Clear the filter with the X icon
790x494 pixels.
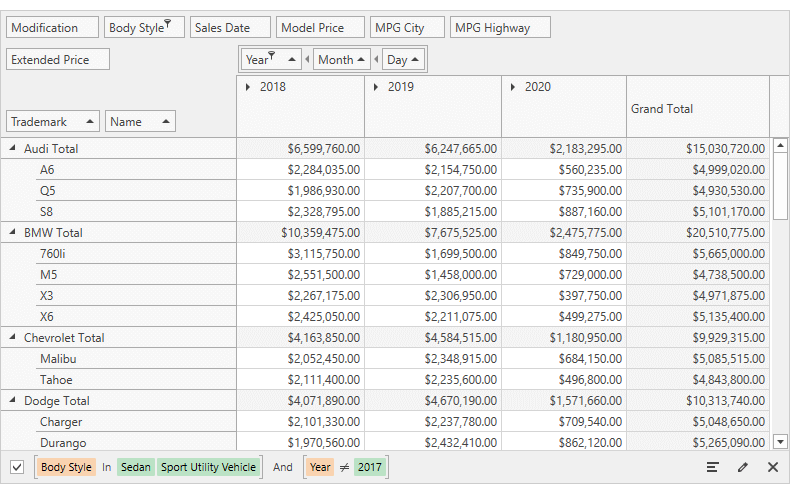[x=773, y=467]
